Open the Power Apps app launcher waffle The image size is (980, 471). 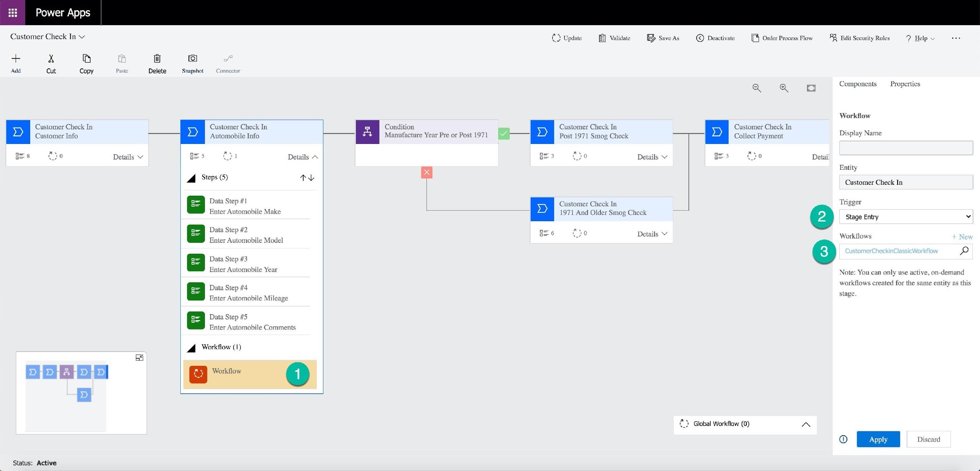coord(13,13)
